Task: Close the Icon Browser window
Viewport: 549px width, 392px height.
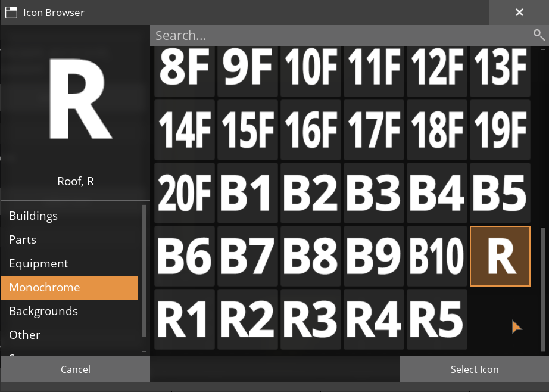Action: pos(519,13)
